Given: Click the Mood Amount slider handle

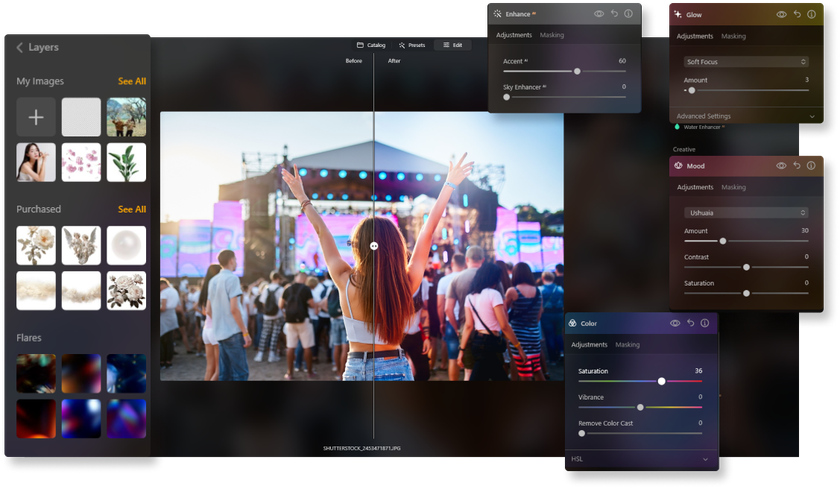Looking at the screenshot, I should tap(723, 242).
